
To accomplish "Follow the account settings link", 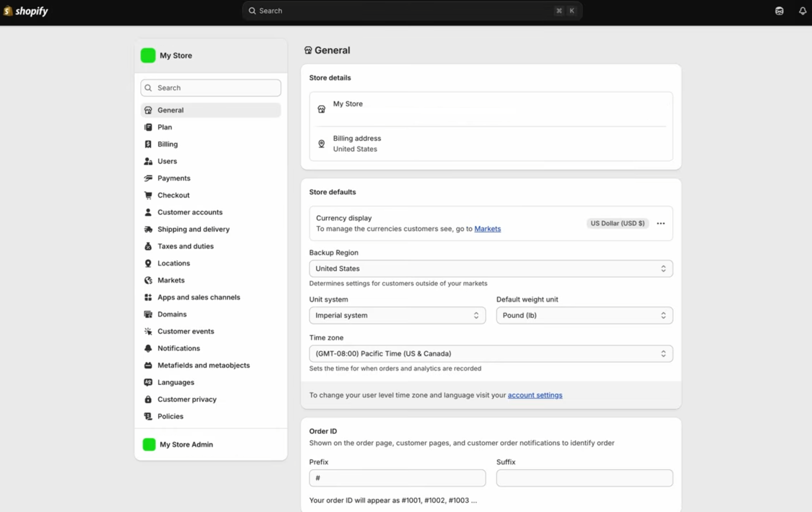I will 535,395.
